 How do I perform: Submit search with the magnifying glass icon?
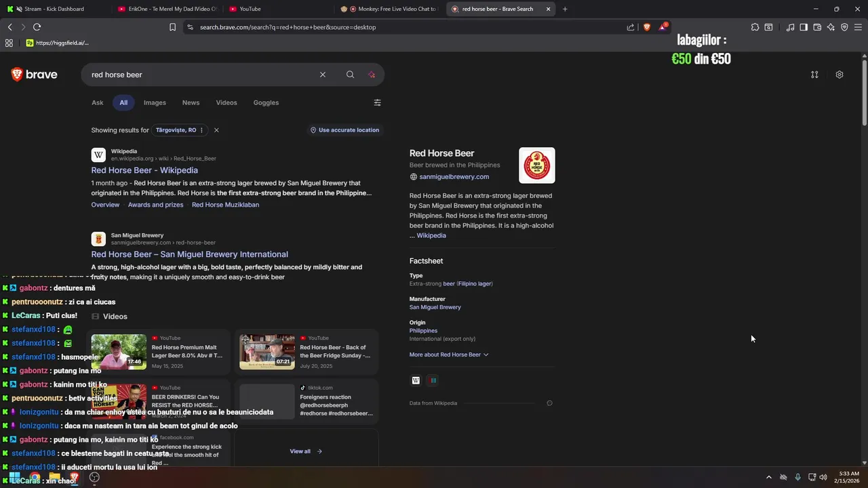[350, 75]
